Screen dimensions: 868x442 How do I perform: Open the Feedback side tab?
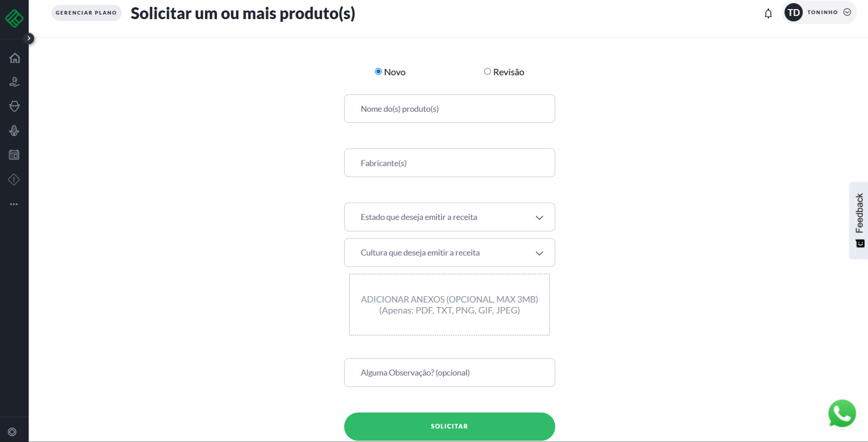click(859, 220)
